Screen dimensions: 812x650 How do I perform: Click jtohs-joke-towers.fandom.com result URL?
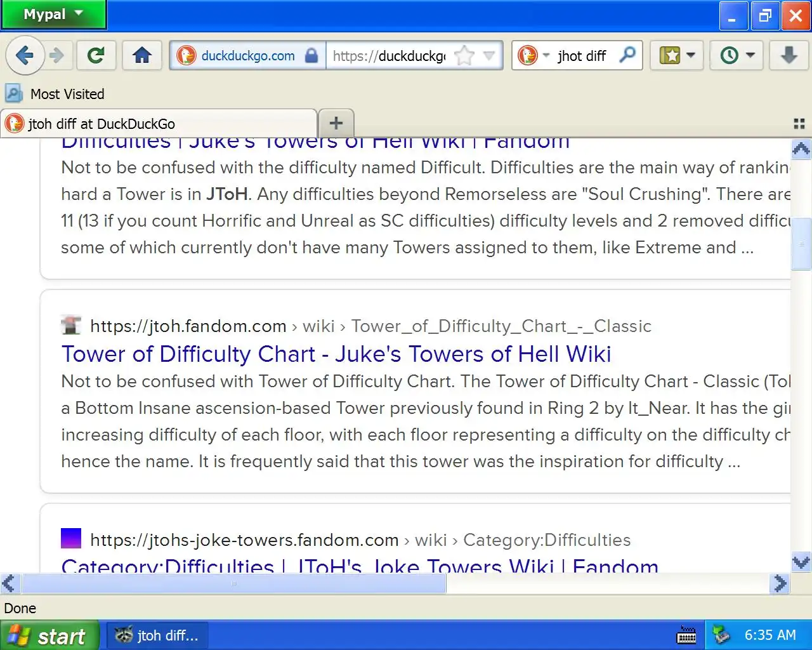pyautogui.click(x=360, y=540)
